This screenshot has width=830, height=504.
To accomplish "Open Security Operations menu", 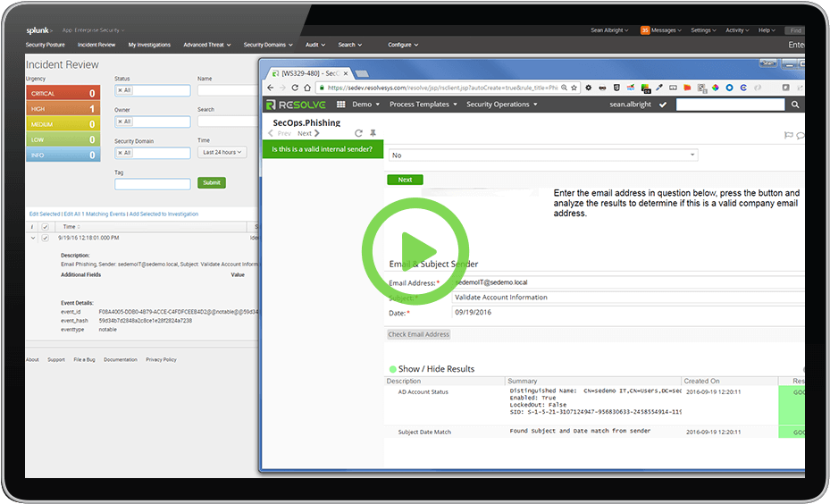I will 502,105.
